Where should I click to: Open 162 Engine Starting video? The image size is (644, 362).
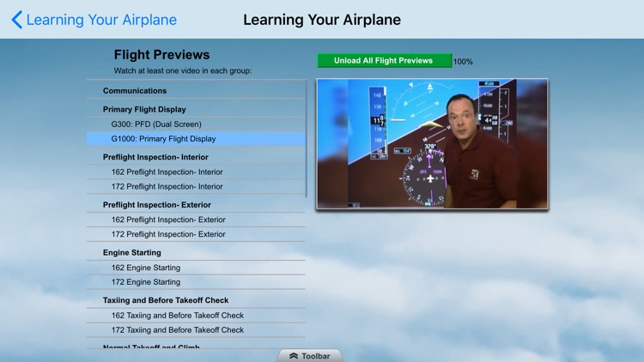(197, 268)
